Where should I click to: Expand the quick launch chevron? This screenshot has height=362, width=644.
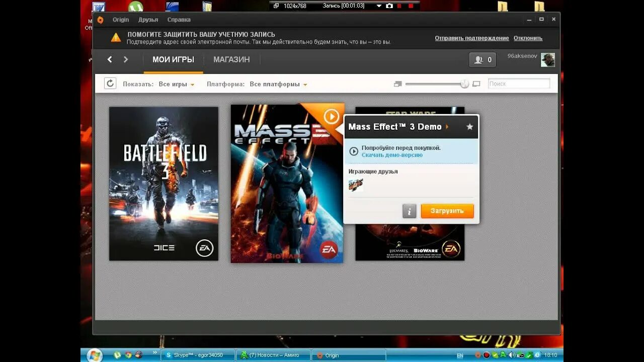[154, 353]
